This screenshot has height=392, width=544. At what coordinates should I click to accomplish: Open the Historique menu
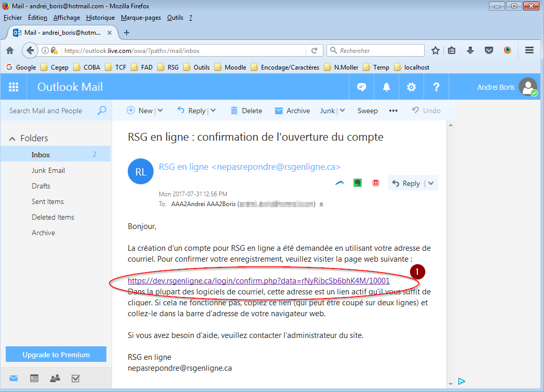pos(100,18)
